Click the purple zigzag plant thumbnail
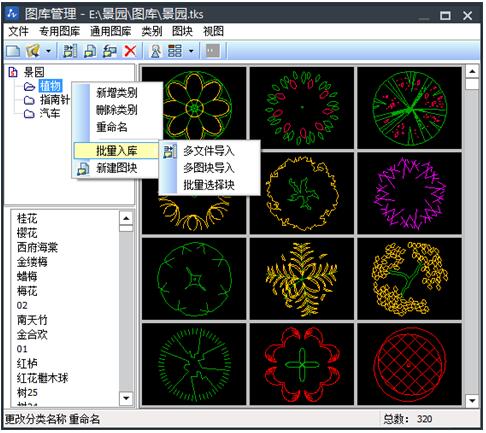 (409, 193)
